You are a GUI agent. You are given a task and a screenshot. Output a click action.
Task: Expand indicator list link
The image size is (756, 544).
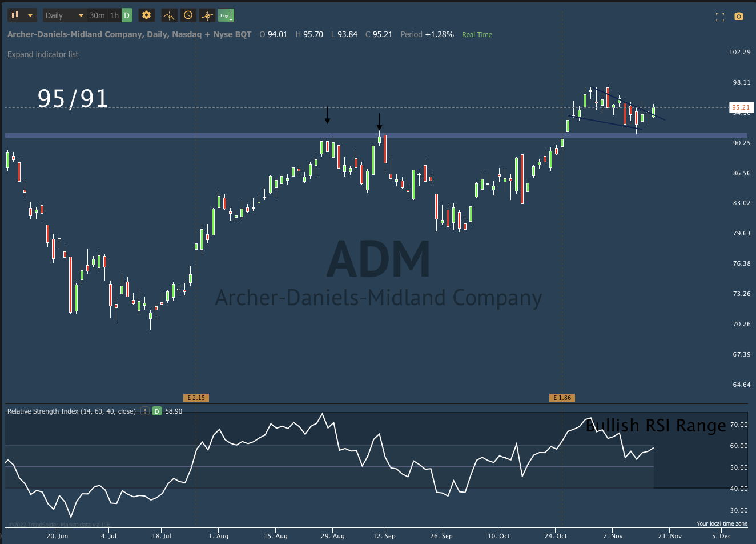point(43,54)
